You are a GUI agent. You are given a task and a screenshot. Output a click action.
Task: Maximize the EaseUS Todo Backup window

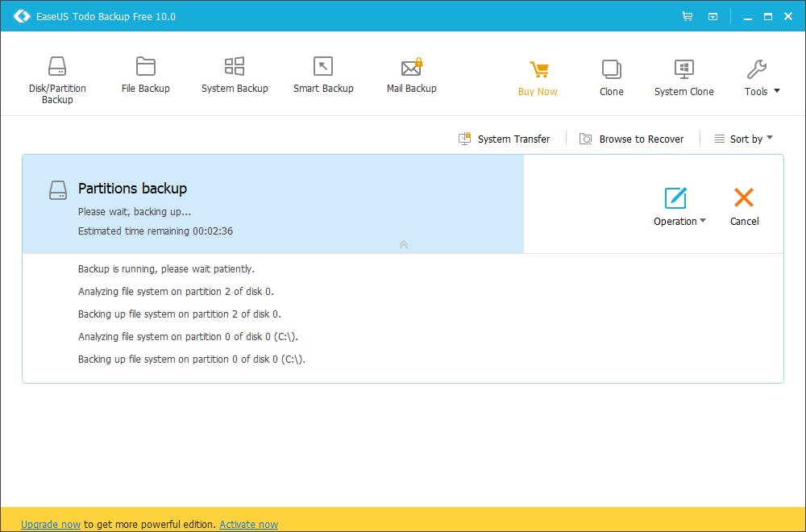coord(768,16)
